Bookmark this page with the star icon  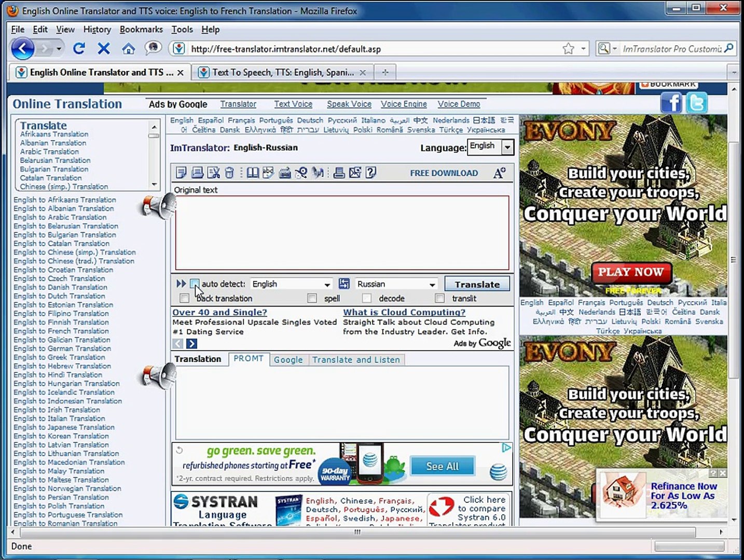coord(568,49)
